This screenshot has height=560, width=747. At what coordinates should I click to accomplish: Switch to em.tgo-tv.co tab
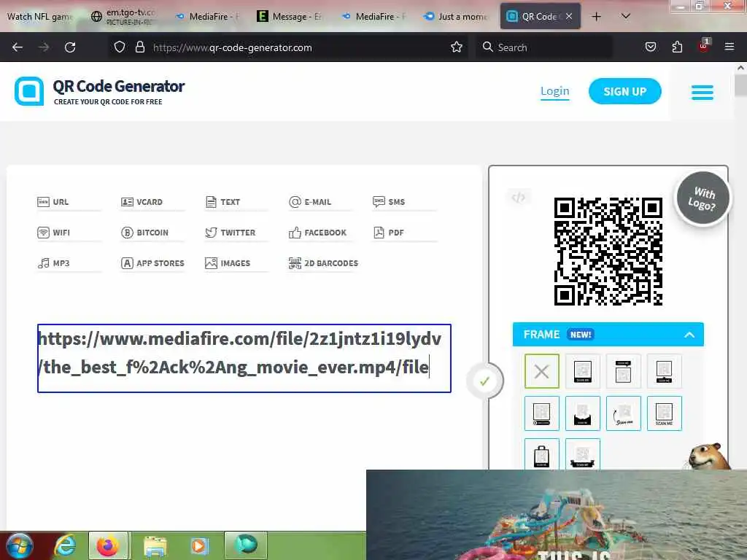(x=123, y=17)
